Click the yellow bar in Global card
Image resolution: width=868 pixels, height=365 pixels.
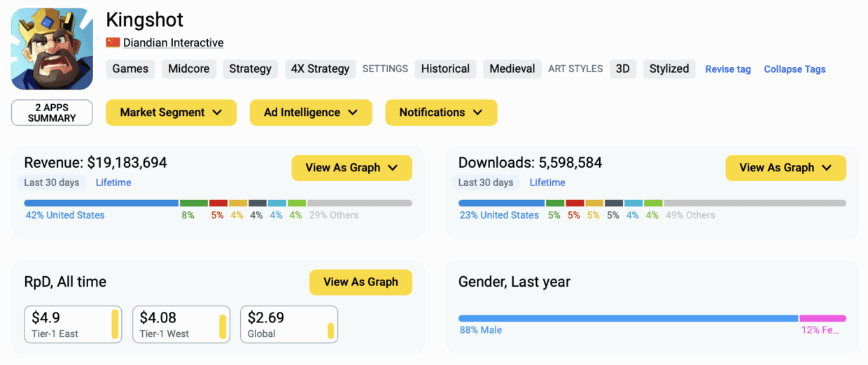330,331
